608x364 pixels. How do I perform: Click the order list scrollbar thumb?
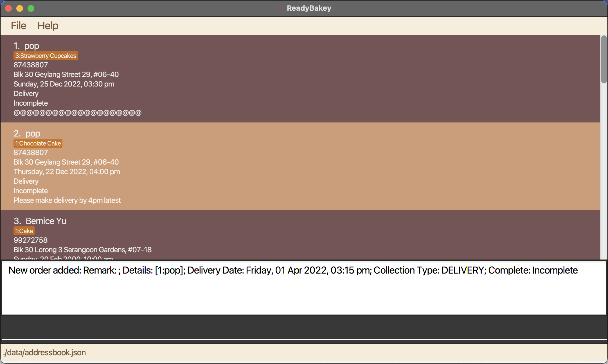[604, 60]
